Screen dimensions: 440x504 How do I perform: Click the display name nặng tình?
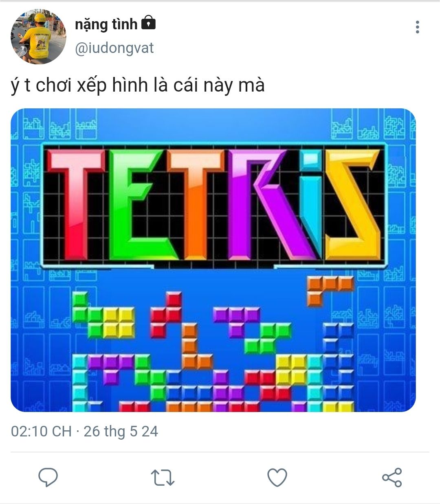pyautogui.click(x=106, y=25)
